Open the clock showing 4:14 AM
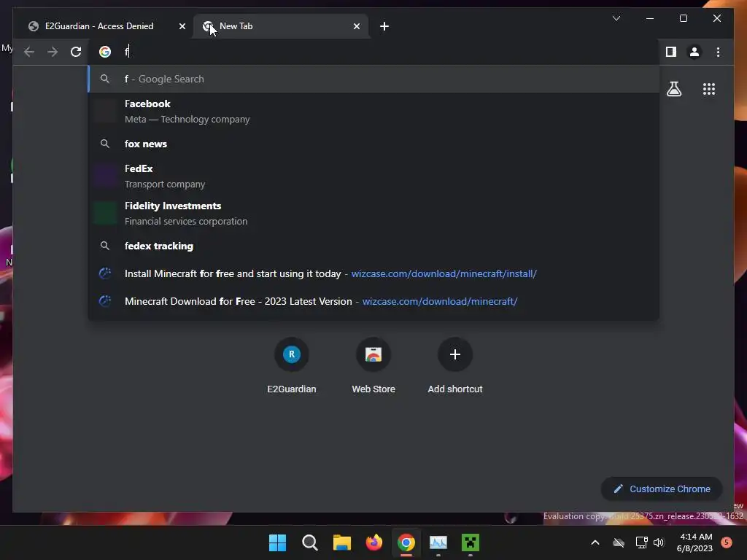Image resolution: width=747 pixels, height=560 pixels. pyautogui.click(x=694, y=542)
